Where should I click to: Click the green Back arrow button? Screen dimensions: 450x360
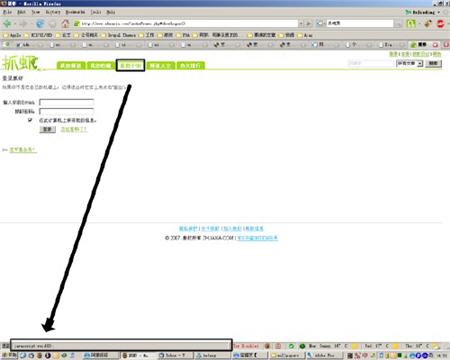tap(7, 24)
